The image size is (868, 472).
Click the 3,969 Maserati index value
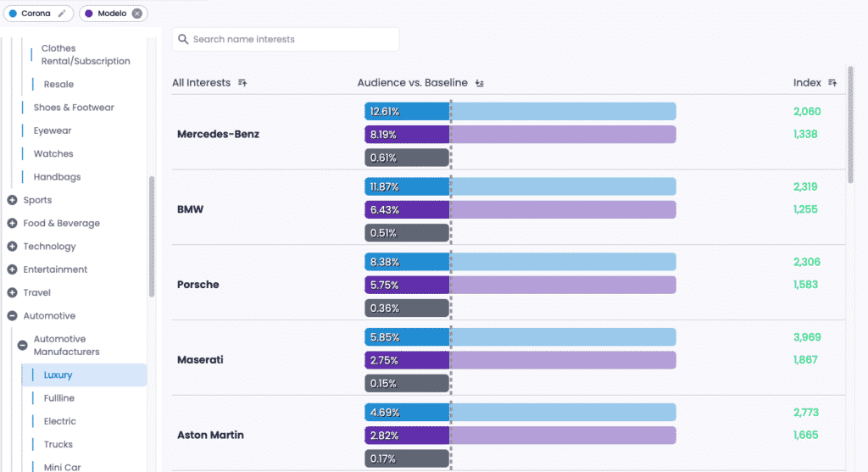[x=807, y=337]
